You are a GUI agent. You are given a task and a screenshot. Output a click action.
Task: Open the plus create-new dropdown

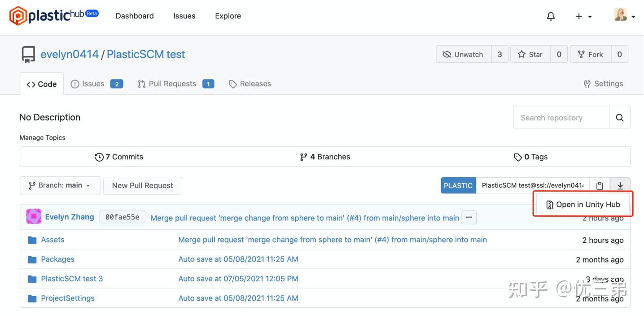pyautogui.click(x=583, y=16)
